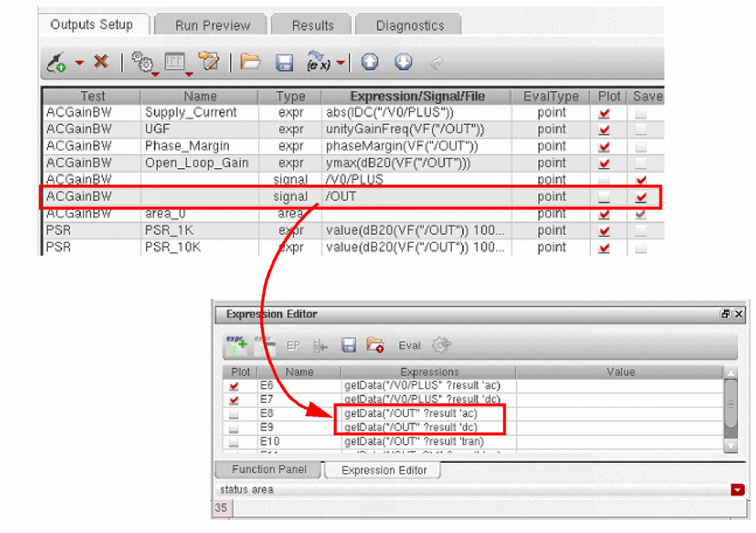The image size is (756, 533).
Task: Click the gear settings icon beside Eval
Action: pyautogui.click(x=441, y=345)
